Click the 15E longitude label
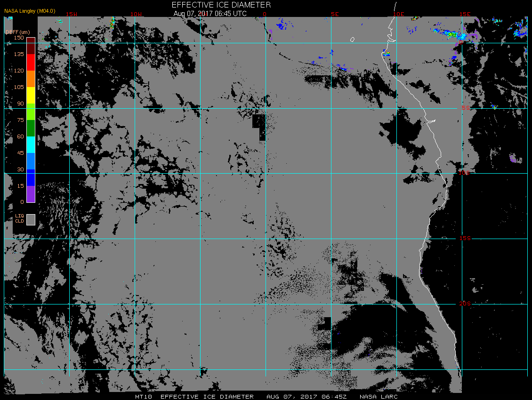The width and height of the screenshot is (532, 400). [x=465, y=14]
